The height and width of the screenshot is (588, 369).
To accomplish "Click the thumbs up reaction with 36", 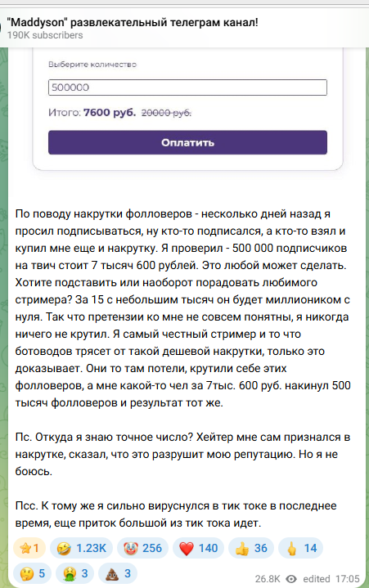I will point(251,548).
